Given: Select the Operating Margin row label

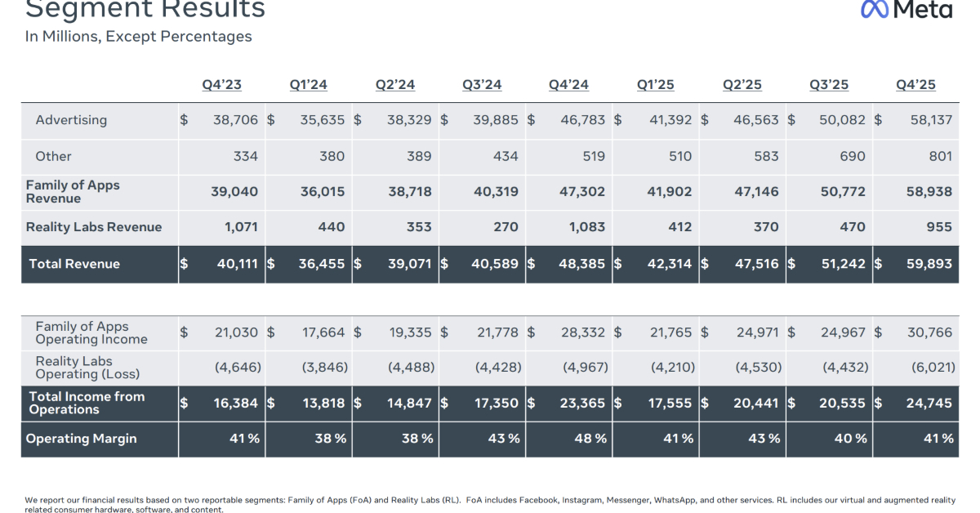Looking at the screenshot, I should [81, 439].
